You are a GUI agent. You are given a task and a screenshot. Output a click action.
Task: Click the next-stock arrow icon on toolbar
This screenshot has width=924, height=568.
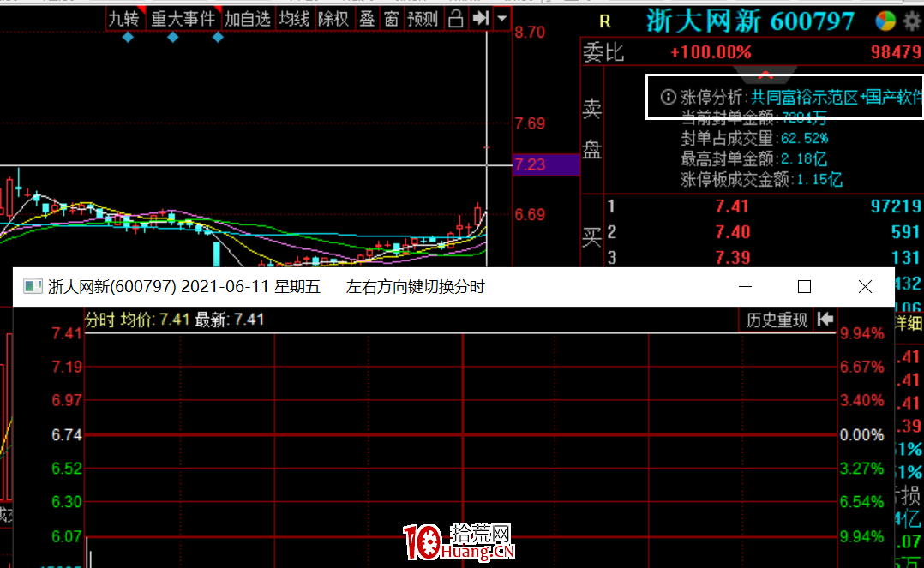[x=478, y=18]
